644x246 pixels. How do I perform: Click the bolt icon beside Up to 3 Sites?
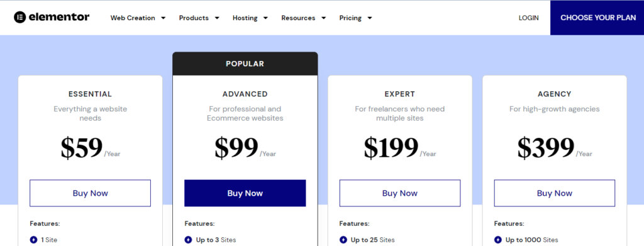point(188,240)
